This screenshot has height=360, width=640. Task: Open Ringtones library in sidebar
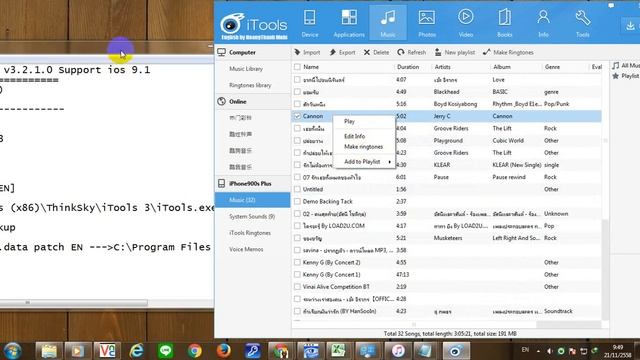pos(250,85)
